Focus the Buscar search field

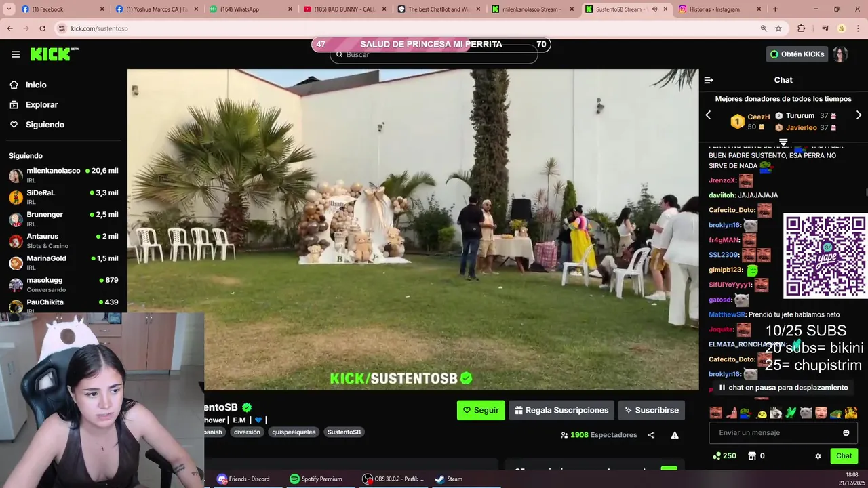coord(434,55)
